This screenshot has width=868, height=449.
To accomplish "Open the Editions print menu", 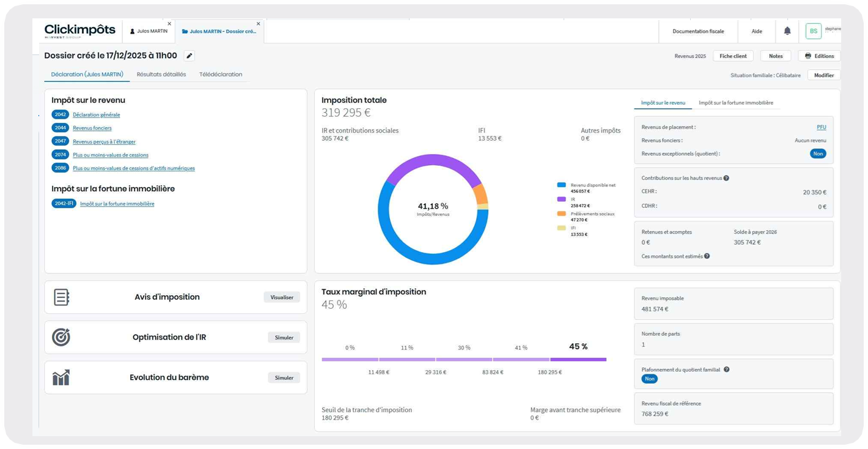I will pos(819,56).
